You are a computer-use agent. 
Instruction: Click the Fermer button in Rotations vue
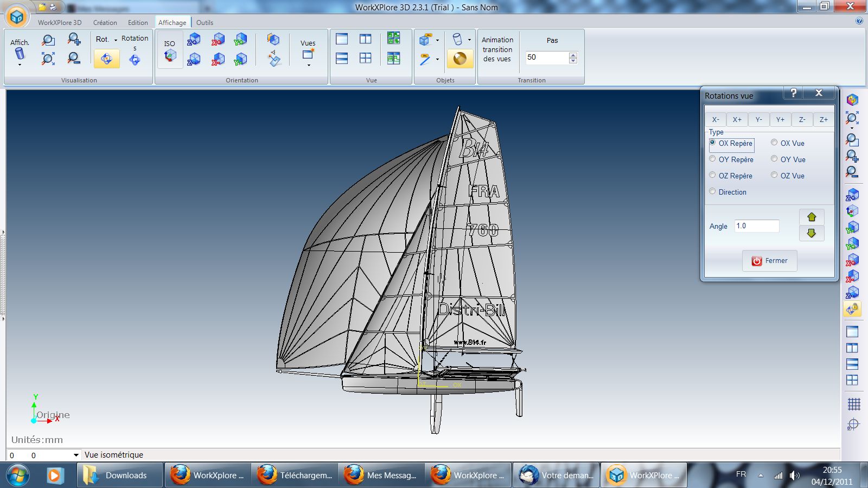tap(769, 261)
